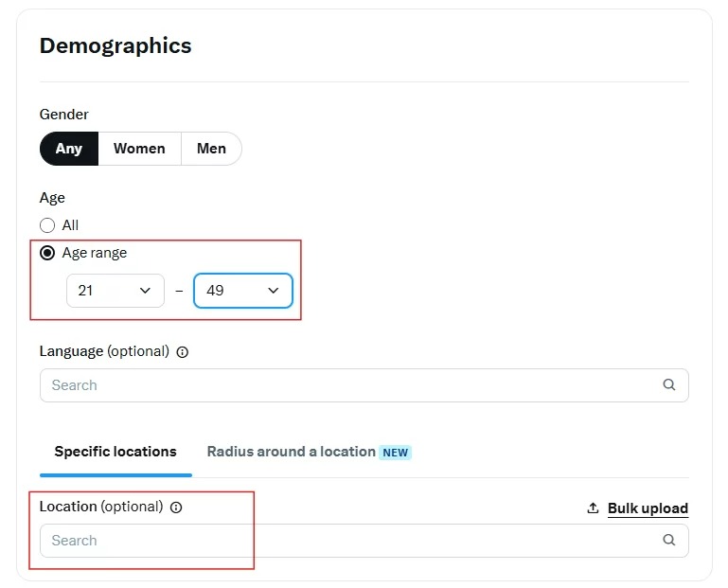The image size is (728, 588).
Task: Click the Location info icon
Action: (176, 508)
